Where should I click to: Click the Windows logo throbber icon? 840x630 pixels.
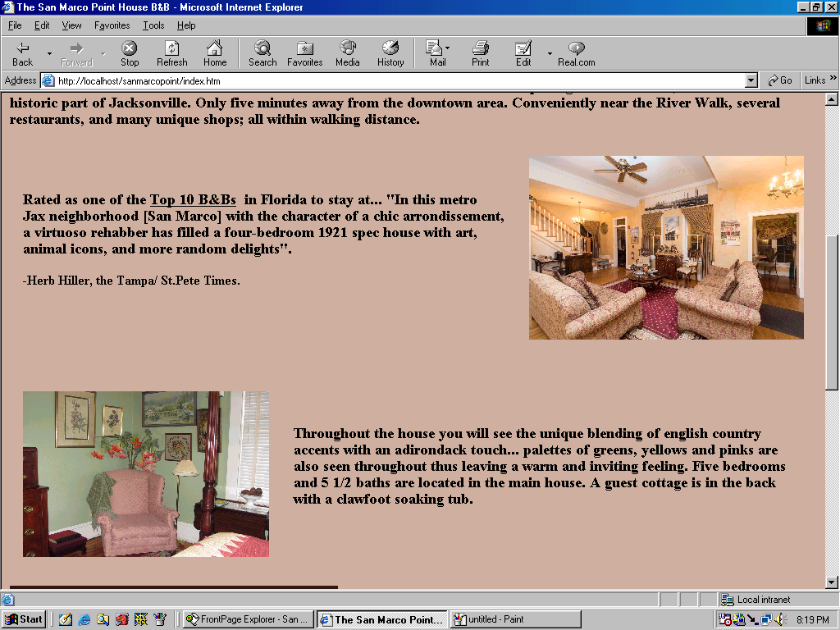coord(822,25)
